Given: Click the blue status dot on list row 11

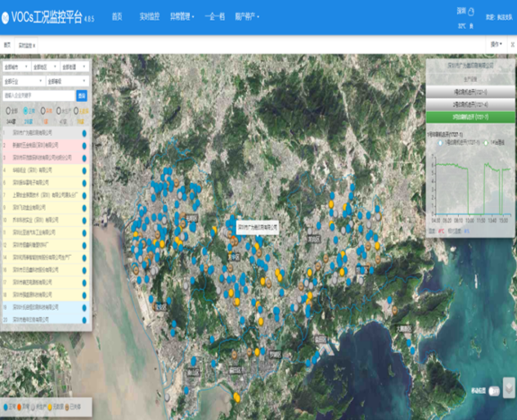Looking at the screenshot, I should tap(84, 233).
